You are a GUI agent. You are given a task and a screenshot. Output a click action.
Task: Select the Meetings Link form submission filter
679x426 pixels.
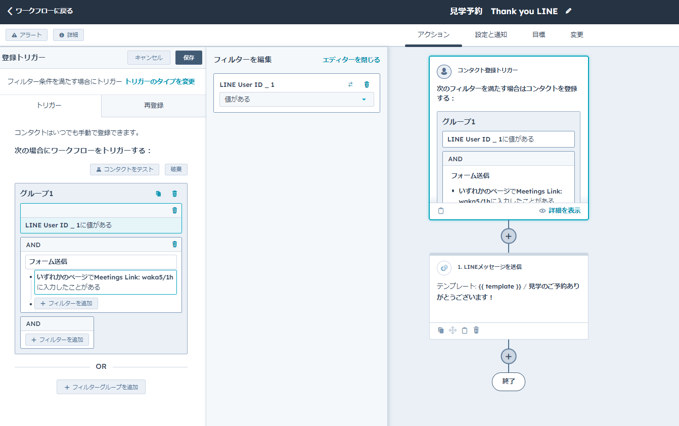[x=104, y=282]
